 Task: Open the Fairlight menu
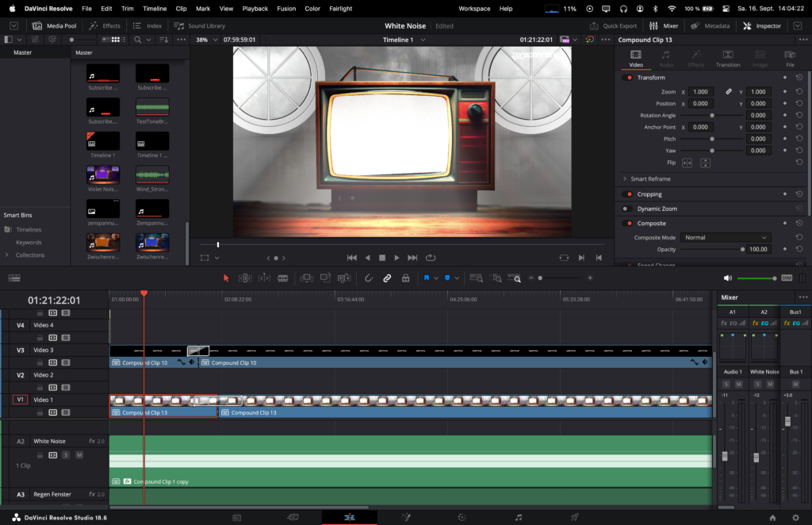(341, 9)
